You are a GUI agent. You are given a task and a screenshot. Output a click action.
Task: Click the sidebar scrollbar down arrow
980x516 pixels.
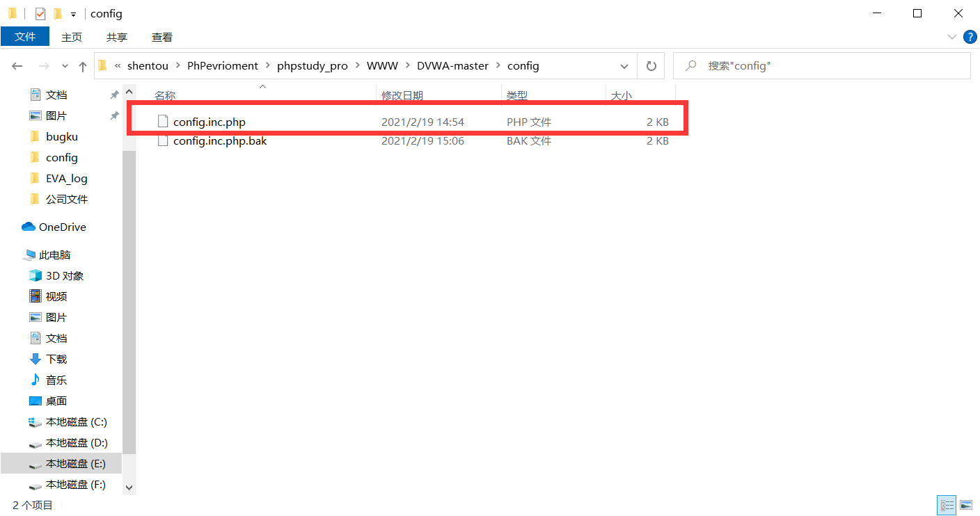coord(129,488)
